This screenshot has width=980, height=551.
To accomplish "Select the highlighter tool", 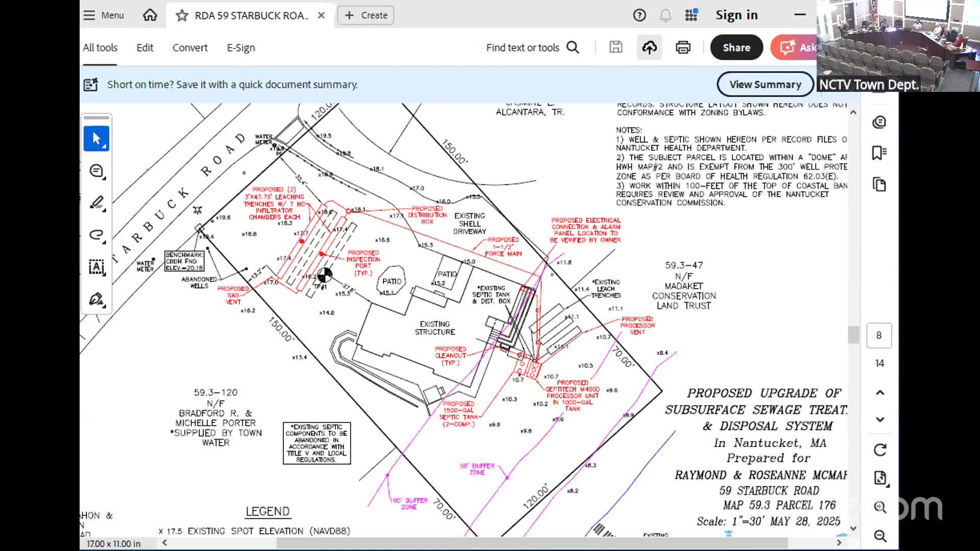I will pos(96,203).
